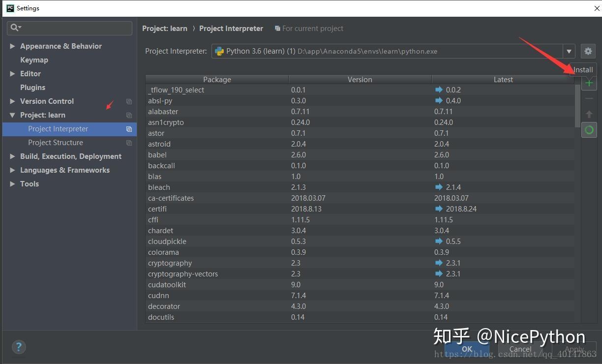
Task: Click the upgrade arrow icon for packages
Action: coord(589,114)
